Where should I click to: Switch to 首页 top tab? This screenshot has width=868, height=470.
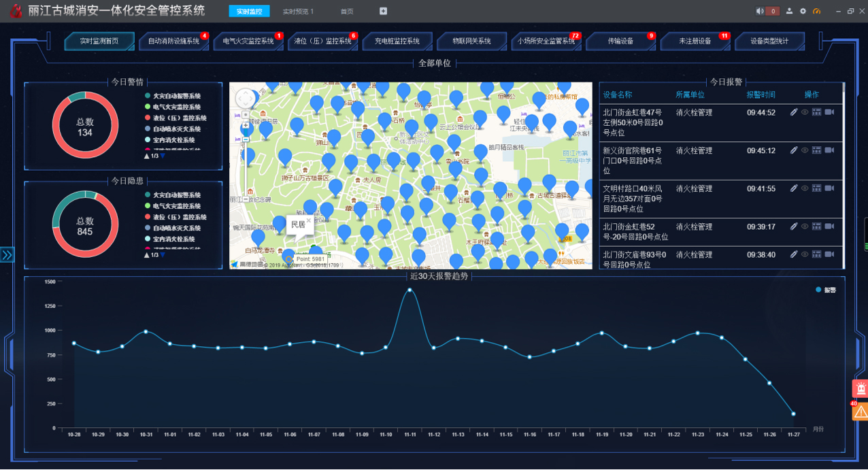(347, 12)
